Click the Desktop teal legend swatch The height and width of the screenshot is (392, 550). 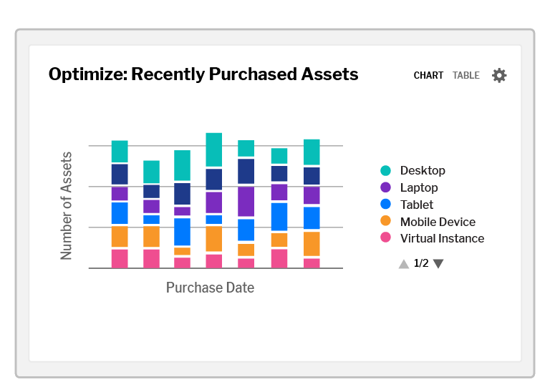coord(385,170)
